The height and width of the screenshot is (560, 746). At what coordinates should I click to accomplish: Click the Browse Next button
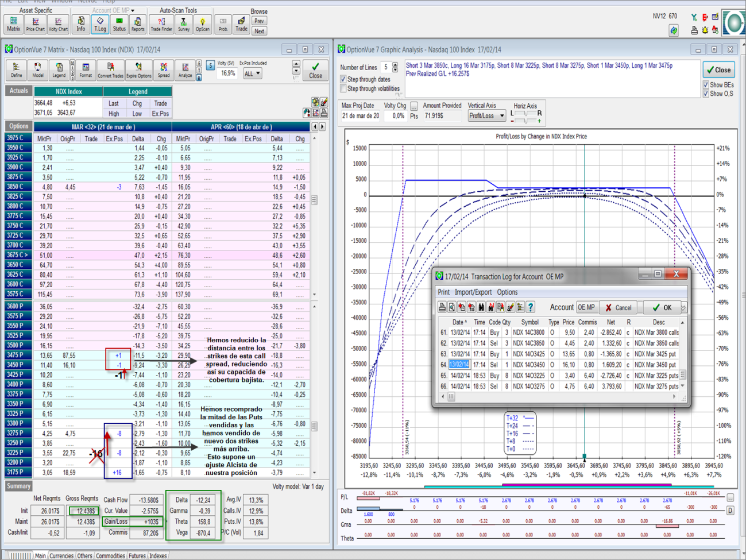(259, 31)
